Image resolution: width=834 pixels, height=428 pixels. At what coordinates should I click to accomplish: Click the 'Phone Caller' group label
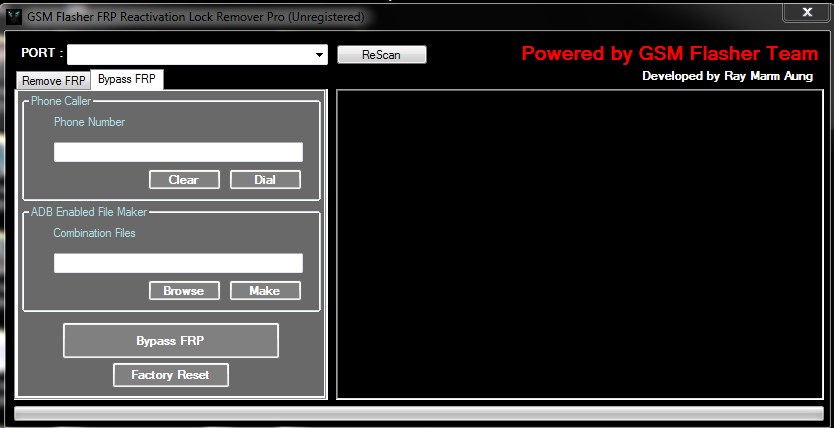(61, 100)
